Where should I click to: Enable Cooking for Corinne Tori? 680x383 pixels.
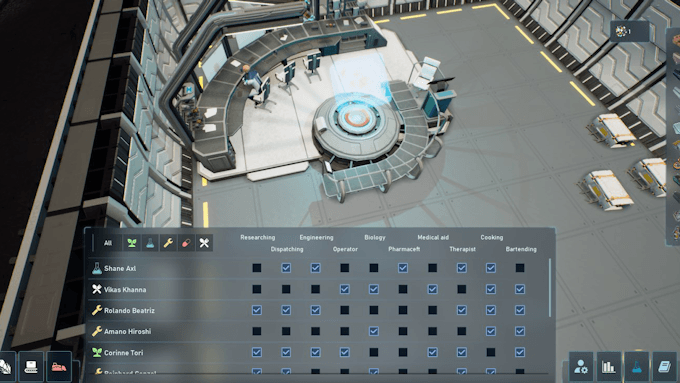click(x=491, y=352)
